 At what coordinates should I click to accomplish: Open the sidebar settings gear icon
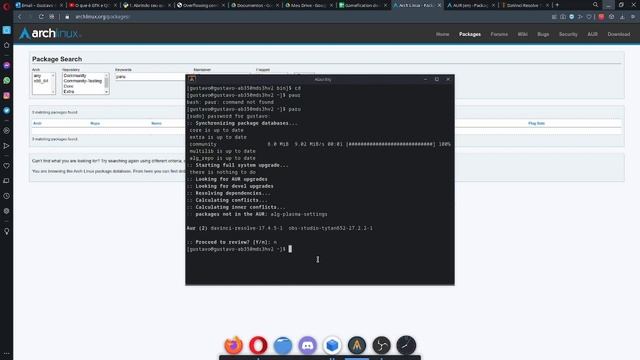[x=7, y=211]
